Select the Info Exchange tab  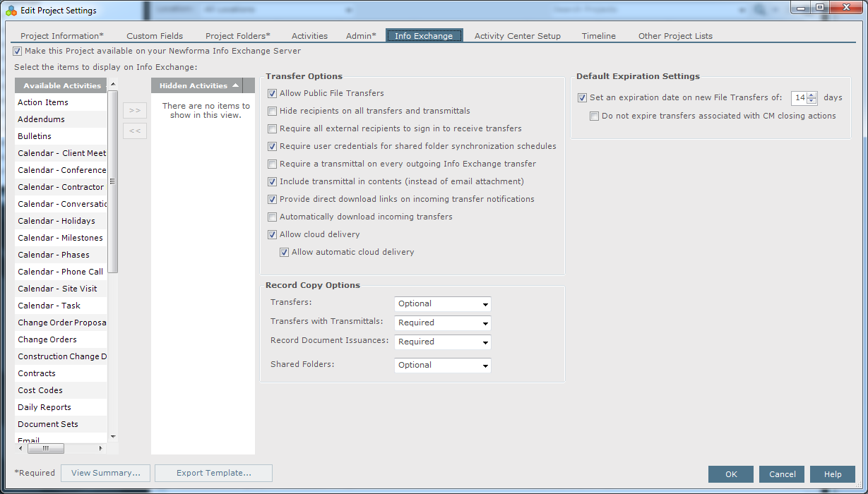[424, 36]
